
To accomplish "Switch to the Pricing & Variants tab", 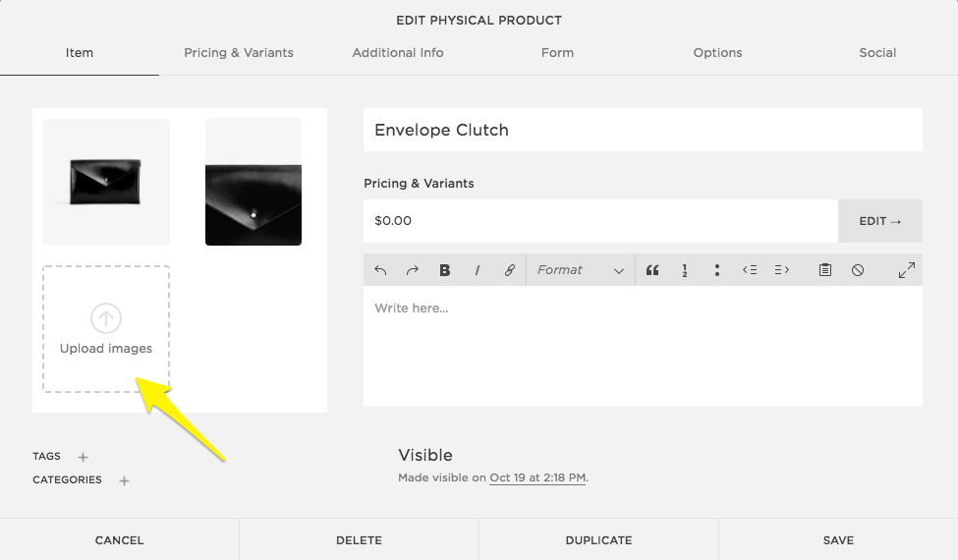I will (239, 53).
